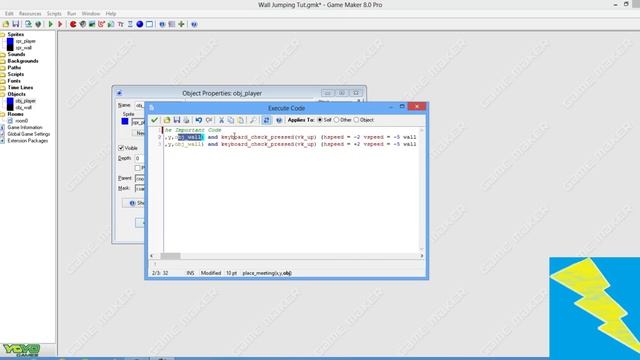Open the Scripts menu
This screenshot has width=640, height=360.
pos(54,13)
